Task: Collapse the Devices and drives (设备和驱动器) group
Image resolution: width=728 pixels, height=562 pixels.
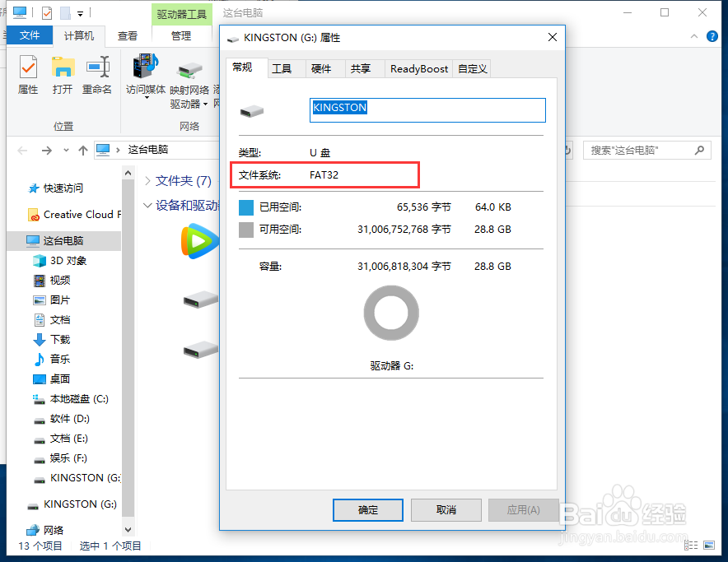Action: pos(147,205)
